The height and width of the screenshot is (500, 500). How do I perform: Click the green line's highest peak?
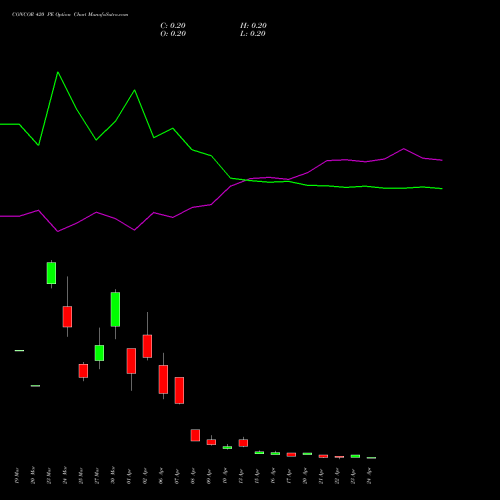tap(58, 72)
